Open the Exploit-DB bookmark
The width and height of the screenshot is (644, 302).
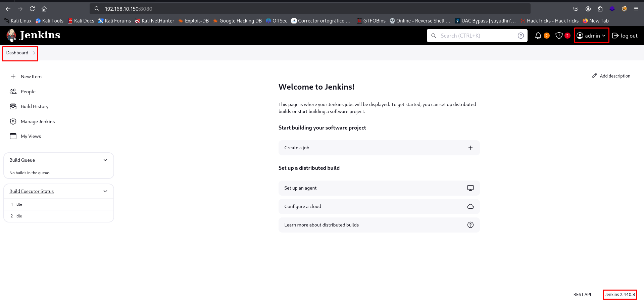[193, 21]
